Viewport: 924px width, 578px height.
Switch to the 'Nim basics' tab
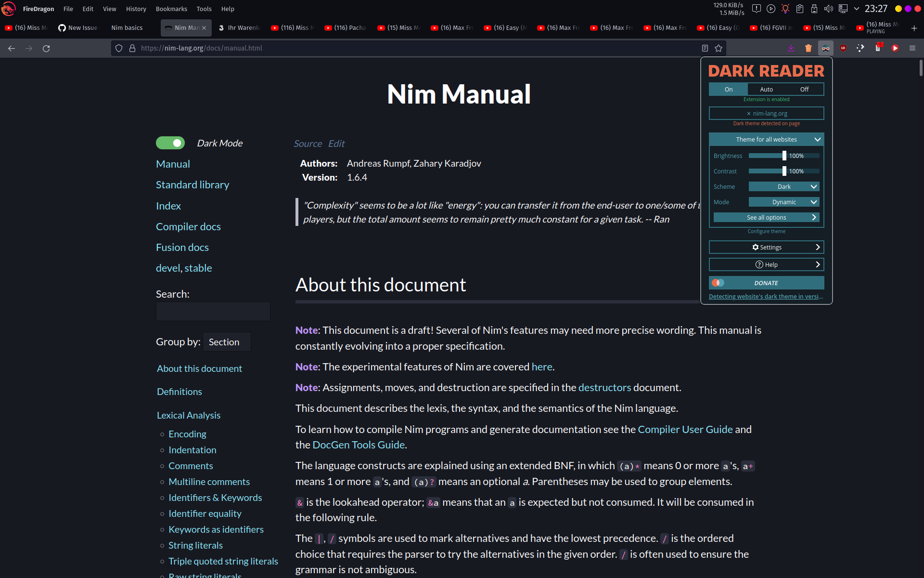point(127,27)
